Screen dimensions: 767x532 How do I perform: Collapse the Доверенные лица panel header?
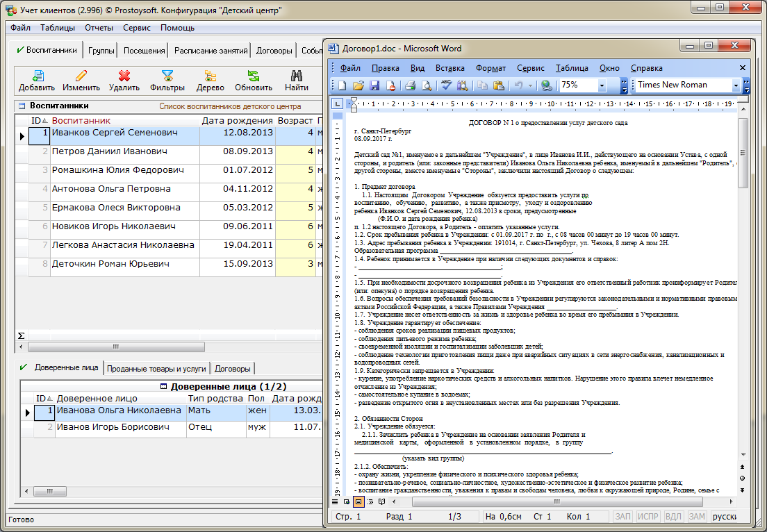coord(163,386)
